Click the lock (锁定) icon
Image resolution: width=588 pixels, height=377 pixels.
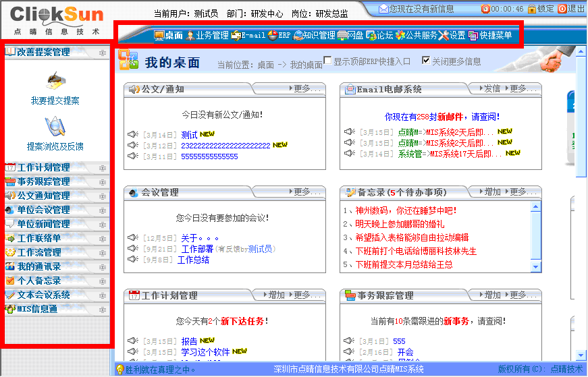[532, 9]
